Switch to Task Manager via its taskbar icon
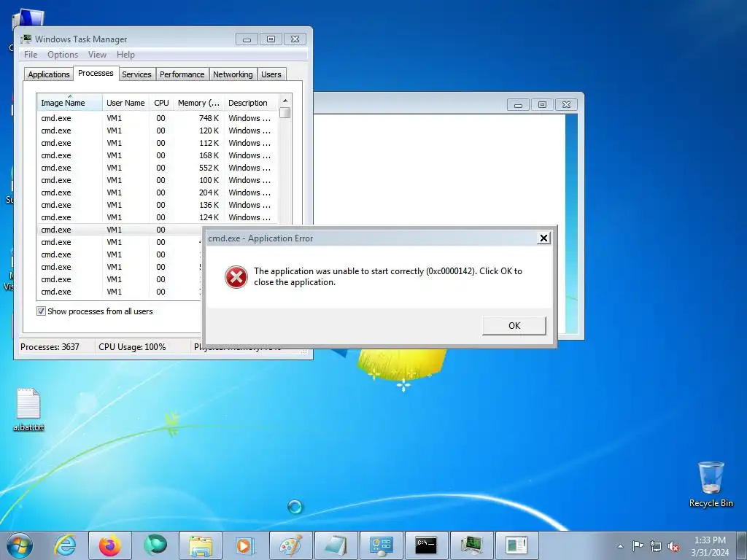 pyautogui.click(x=472, y=545)
